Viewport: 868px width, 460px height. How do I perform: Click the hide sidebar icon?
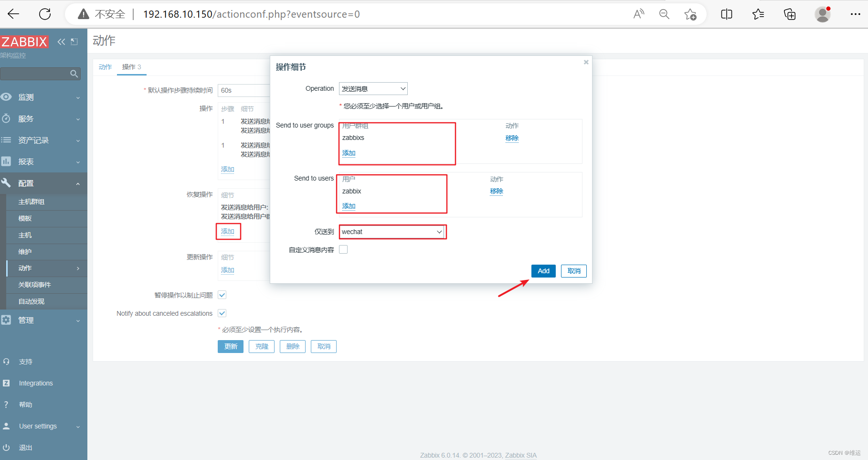coord(74,42)
